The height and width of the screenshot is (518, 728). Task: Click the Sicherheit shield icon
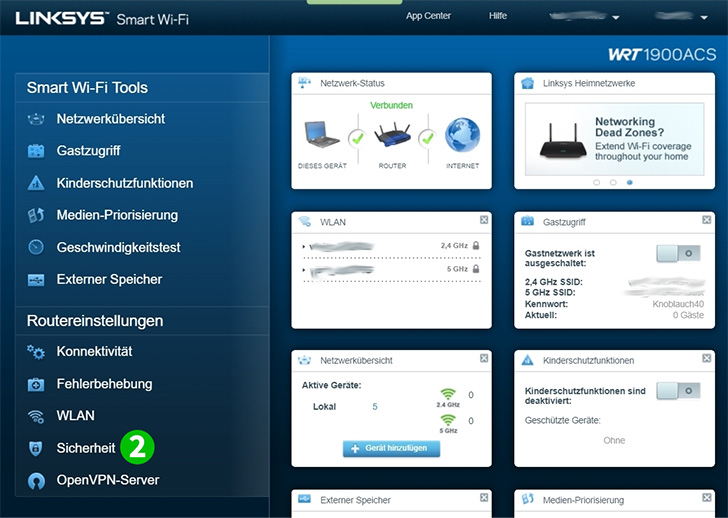[x=36, y=448]
